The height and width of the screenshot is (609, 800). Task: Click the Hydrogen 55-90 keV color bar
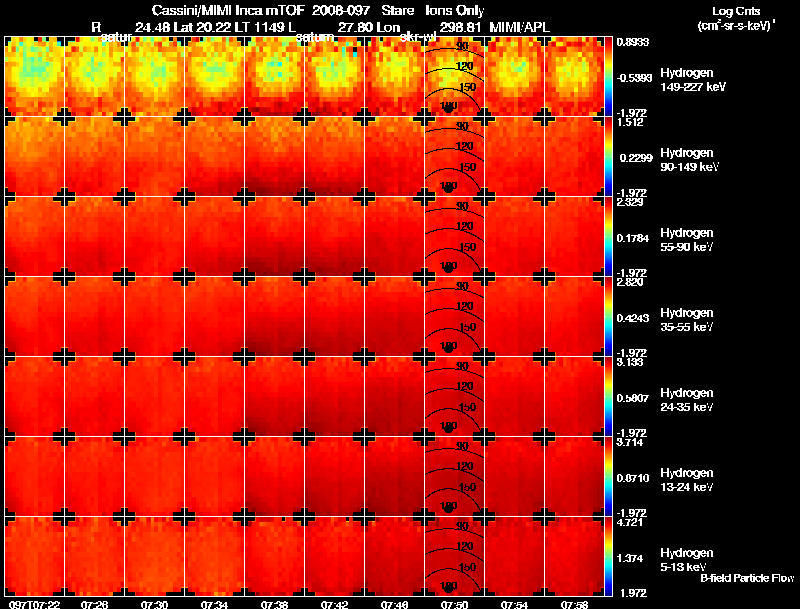coord(608,237)
